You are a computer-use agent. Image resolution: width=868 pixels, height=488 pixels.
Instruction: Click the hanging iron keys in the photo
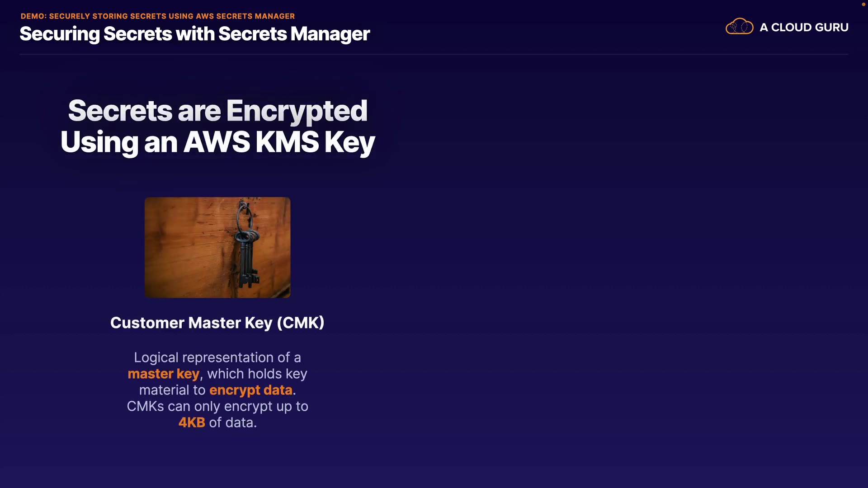[x=246, y=246]
